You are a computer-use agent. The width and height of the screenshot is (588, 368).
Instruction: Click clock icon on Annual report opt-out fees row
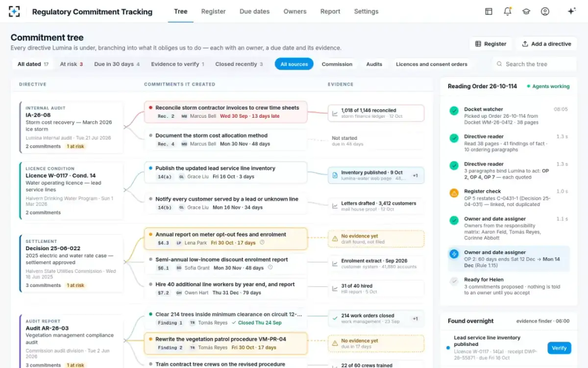click(x=262, y=242)
